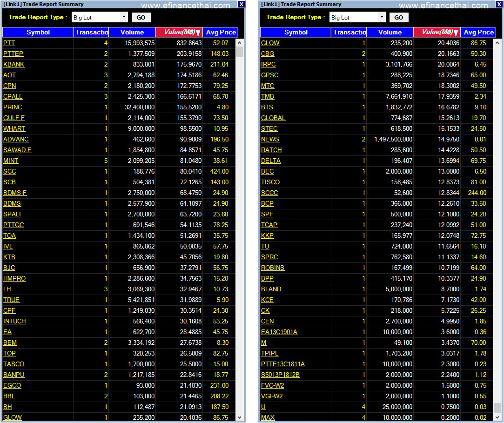
Task: Open the PTTE13C1811A symbol link
Action: point(283,364)
